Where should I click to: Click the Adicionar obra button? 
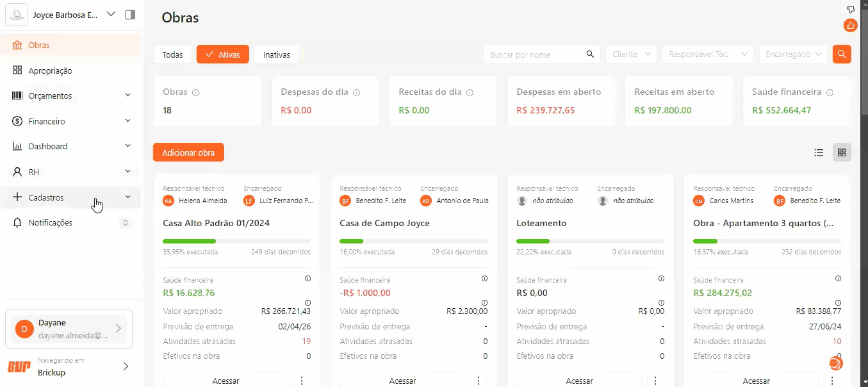pyautogui.click(x=188, y=152)
